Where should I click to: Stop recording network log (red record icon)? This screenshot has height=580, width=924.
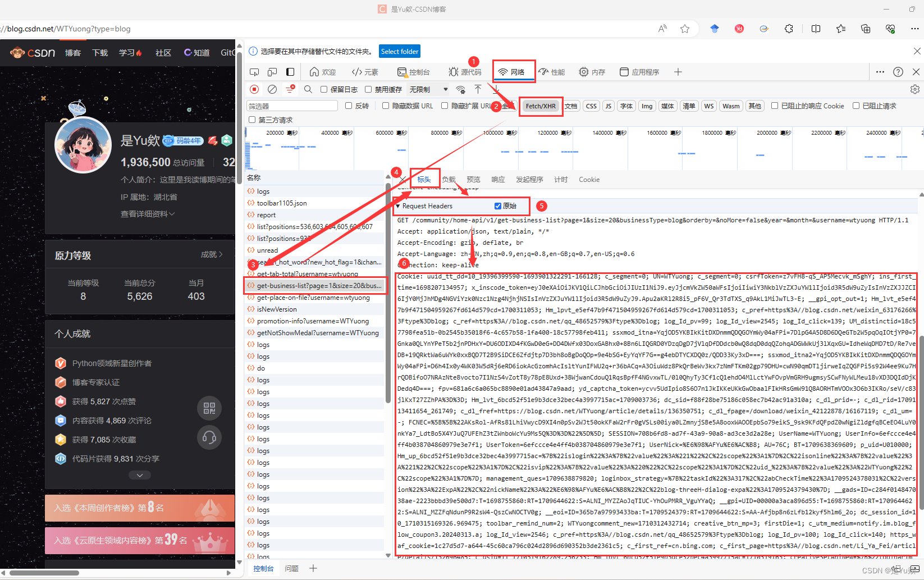tap(254, 89)
